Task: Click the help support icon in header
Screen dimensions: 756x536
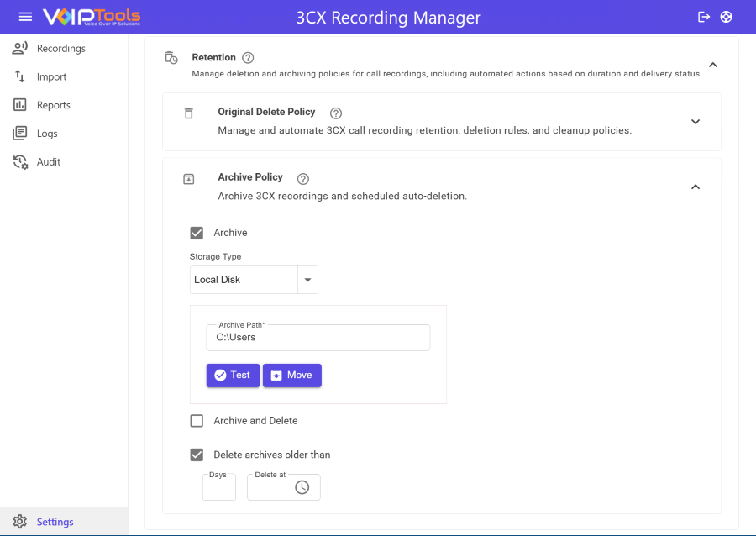Action: coord(727,17)
